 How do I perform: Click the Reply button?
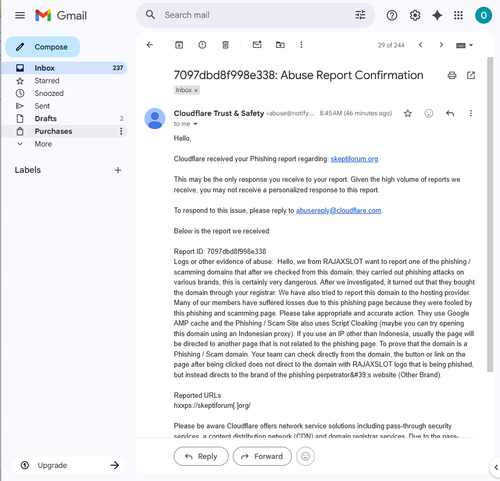[x=201, y=456]
